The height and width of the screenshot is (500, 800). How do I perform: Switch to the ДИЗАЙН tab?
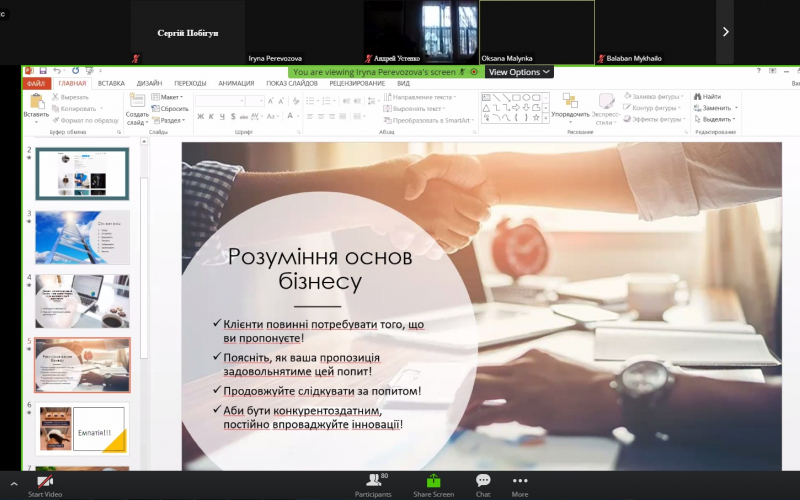tap(149, 83)
